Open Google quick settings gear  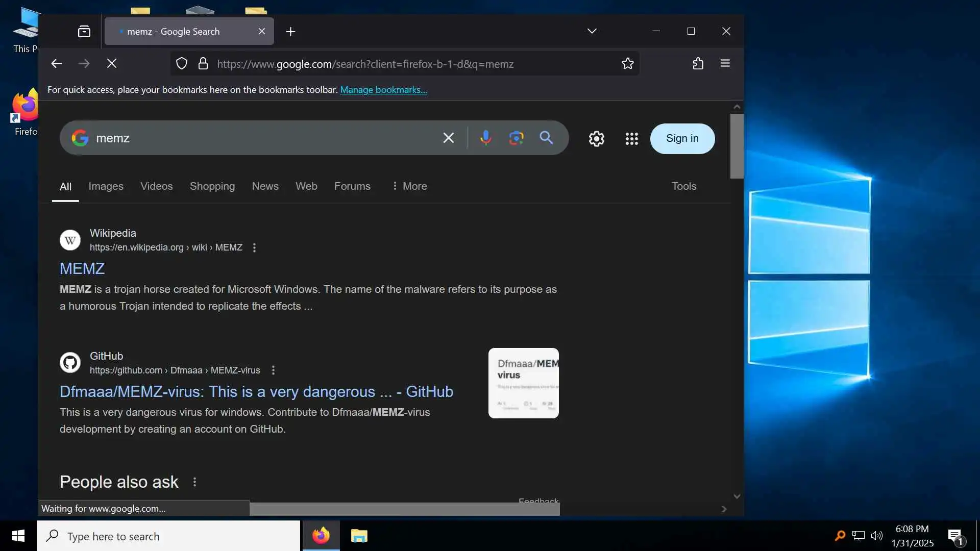click(596, 139)
